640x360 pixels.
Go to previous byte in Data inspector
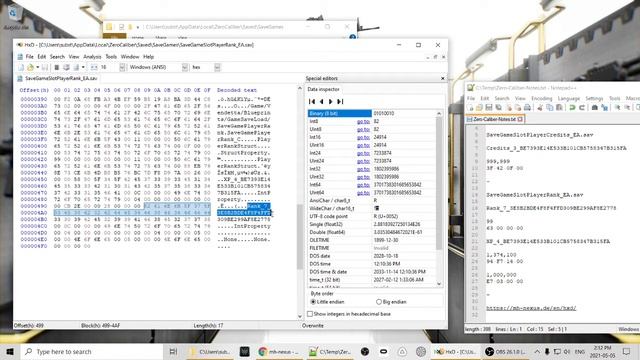[x=322, y=101]
